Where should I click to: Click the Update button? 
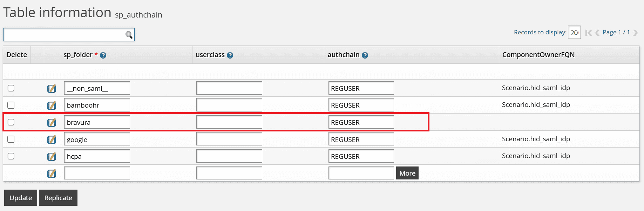click(21, 198)
